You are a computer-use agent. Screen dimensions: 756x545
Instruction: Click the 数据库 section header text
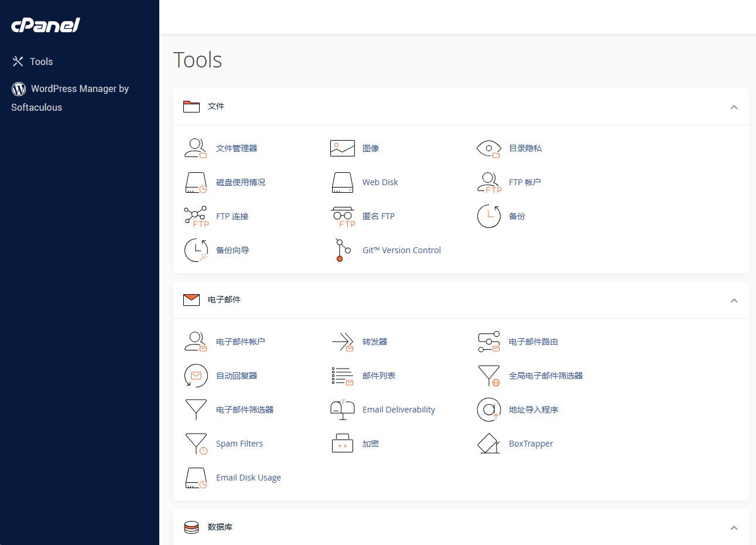click(x=220, y=527)
